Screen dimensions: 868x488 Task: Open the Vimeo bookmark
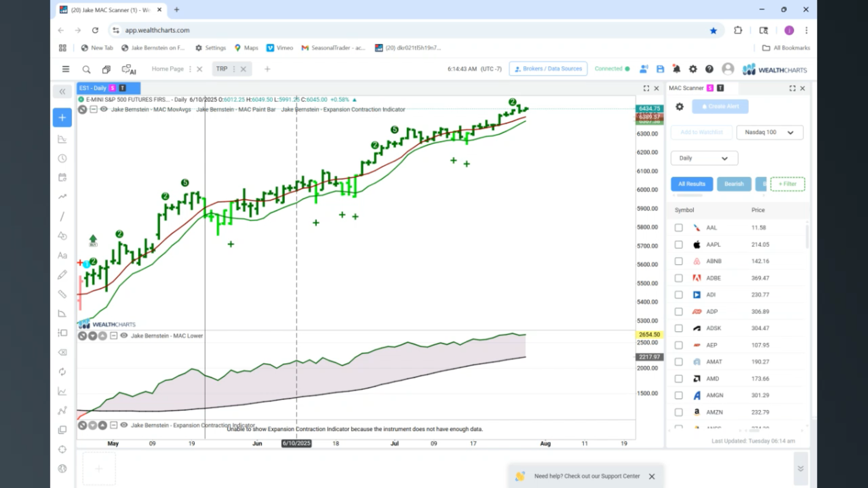(x=279, y=48)
